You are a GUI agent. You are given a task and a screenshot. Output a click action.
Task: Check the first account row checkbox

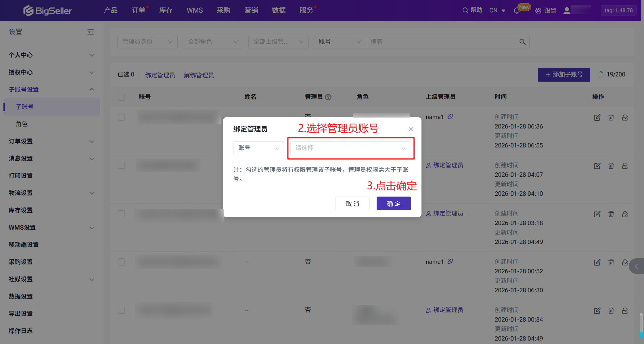click(x=121, y=117)
